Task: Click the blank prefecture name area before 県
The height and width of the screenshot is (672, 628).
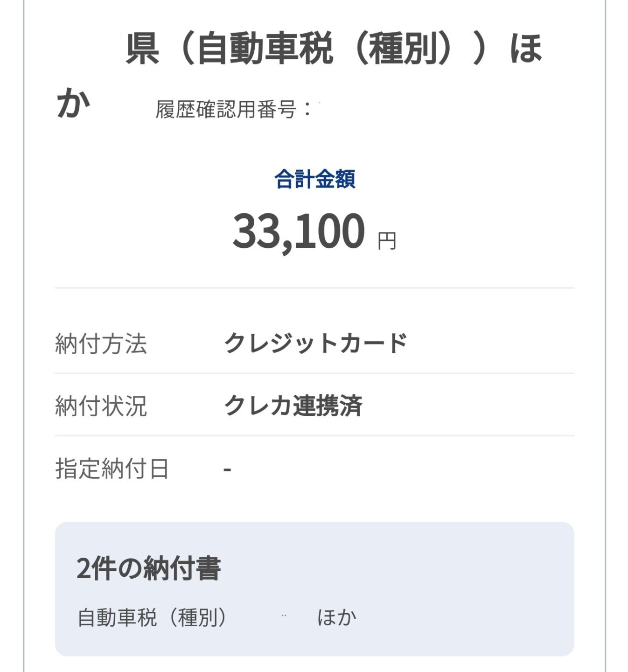Action: pyautogui.click(x=89, y=49)
